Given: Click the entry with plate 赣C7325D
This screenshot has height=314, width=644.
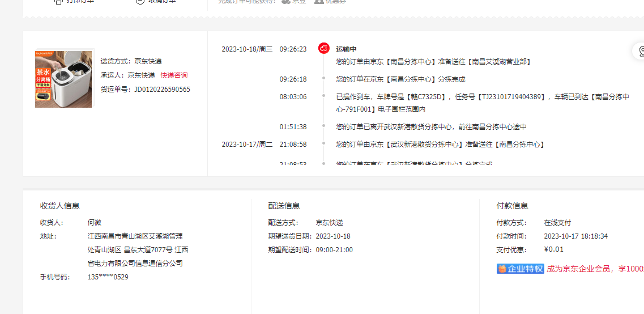Looking at the screenshot, I should [483, 103].
